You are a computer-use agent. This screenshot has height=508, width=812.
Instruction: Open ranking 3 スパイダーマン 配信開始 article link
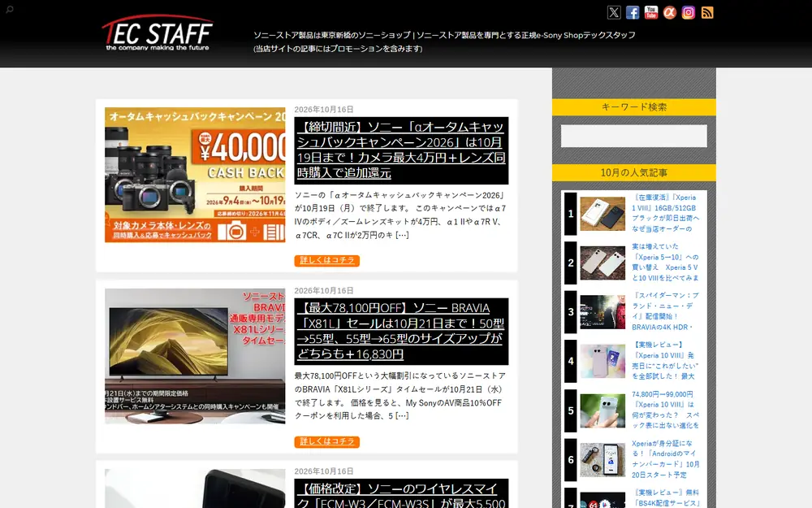pos(666,311)
